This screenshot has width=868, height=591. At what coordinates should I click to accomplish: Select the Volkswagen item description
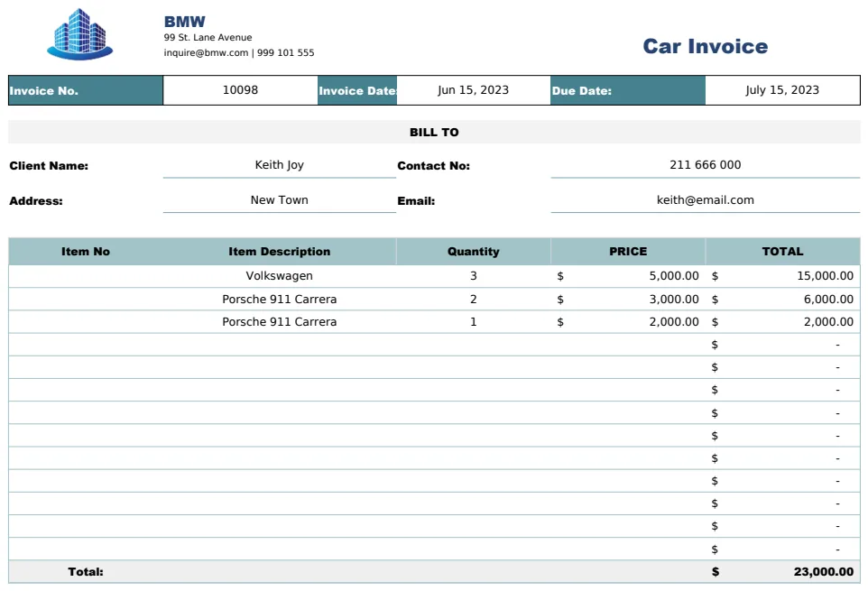(280, 275)
